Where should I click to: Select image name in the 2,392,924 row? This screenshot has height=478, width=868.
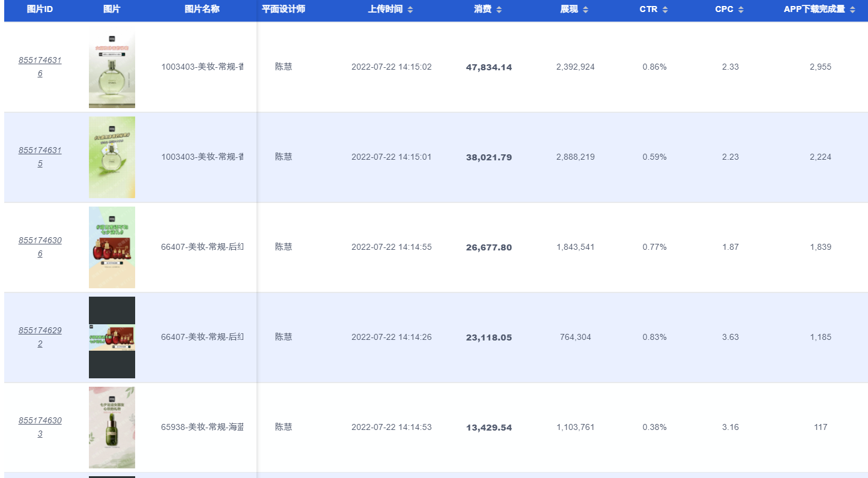click(x=202, y=67)
